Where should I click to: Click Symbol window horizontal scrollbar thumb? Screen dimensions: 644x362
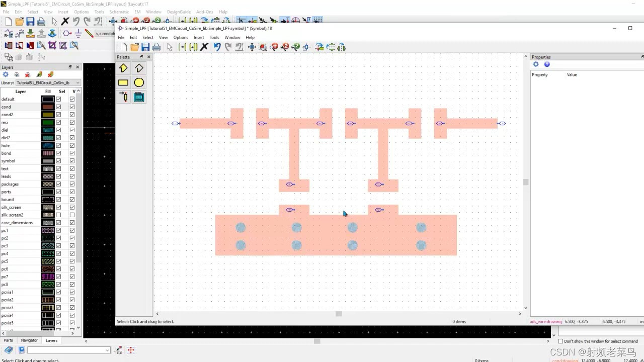tap(339, 314)
